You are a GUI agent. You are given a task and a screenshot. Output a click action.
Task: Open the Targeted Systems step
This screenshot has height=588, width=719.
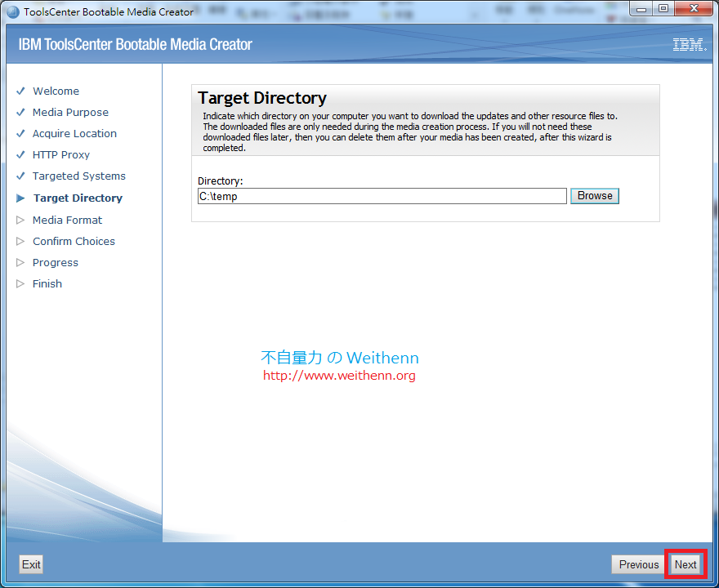coord(79,176)
